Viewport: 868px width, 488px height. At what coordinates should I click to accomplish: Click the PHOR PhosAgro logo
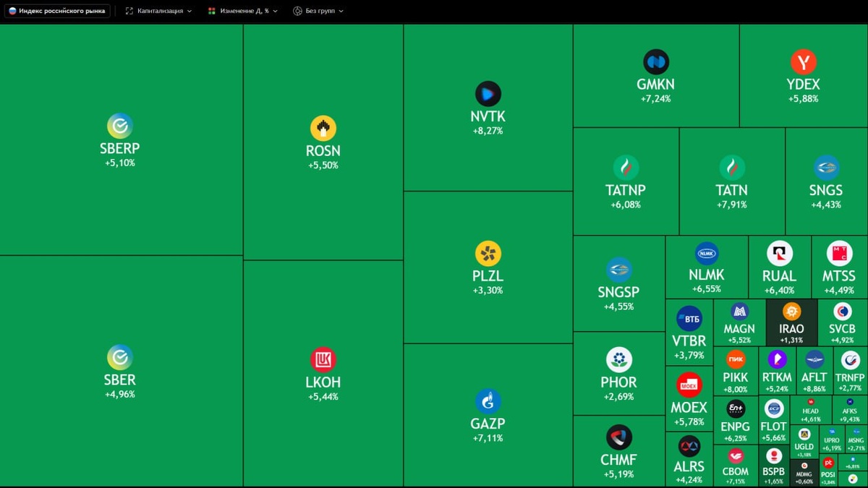[619, 359]
